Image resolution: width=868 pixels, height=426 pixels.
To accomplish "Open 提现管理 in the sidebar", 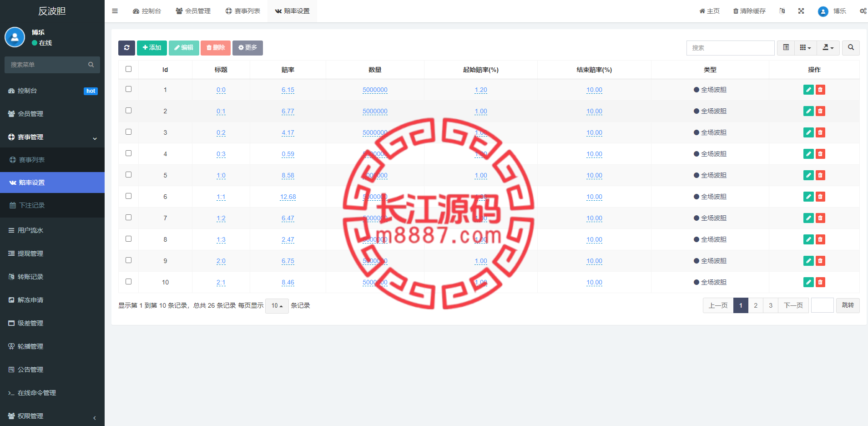I will coord(52,254).
